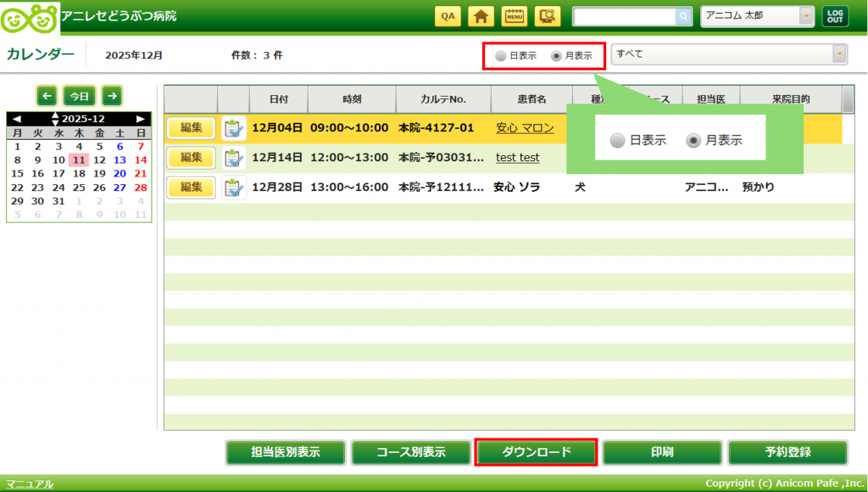This screenshot has height=492, width=868.
Task: Open clipboard icon for 12月04日 appointment
Action: coord(233,128)
